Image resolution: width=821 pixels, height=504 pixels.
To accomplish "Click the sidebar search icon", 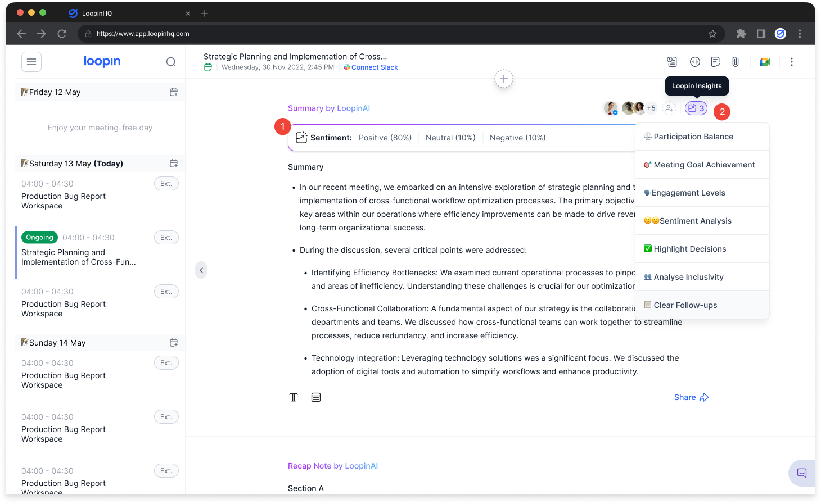I will point(171,62).
